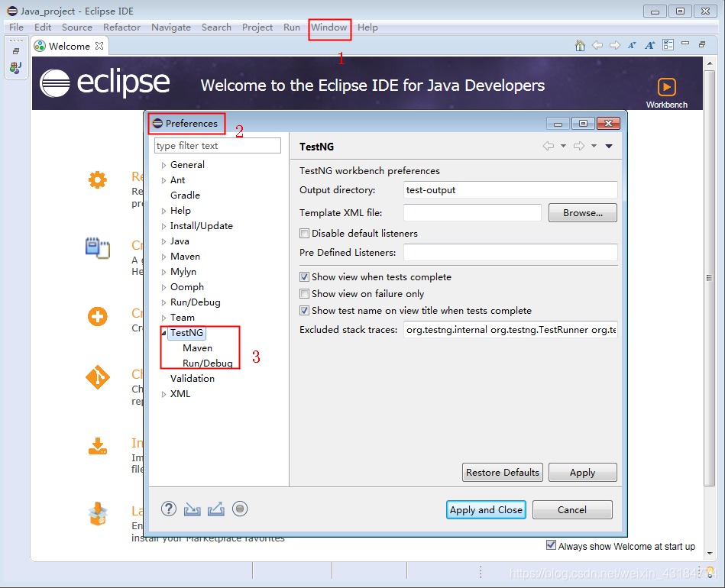The width and height of the screenshot is (725, 588).
Task: Open the Window menu
Action: (x=329, y=27)
